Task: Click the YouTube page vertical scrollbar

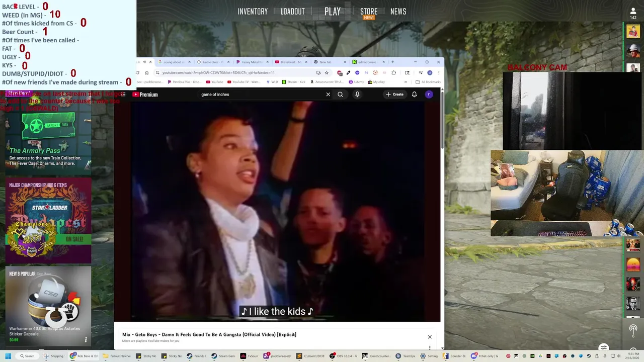Action: pos(442,121)
